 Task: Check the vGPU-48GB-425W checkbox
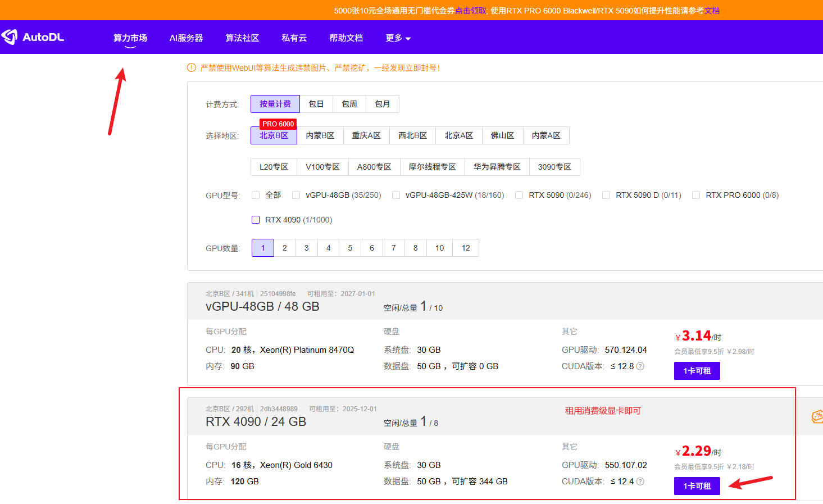coord(396,195)
